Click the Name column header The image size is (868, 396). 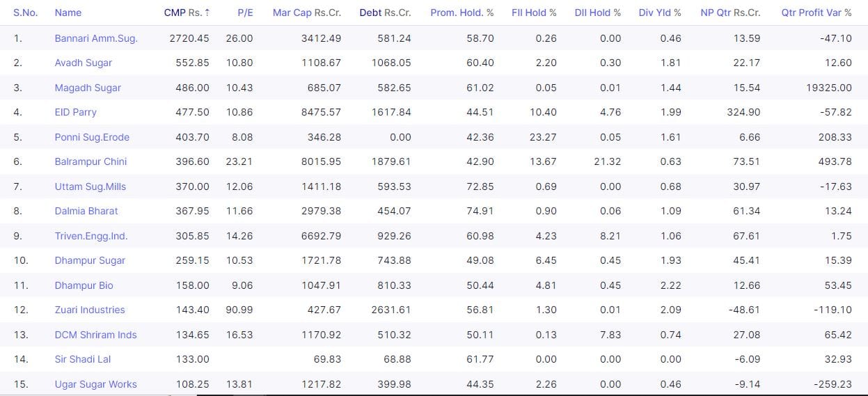pyautogui.click(x=68, y=13)
